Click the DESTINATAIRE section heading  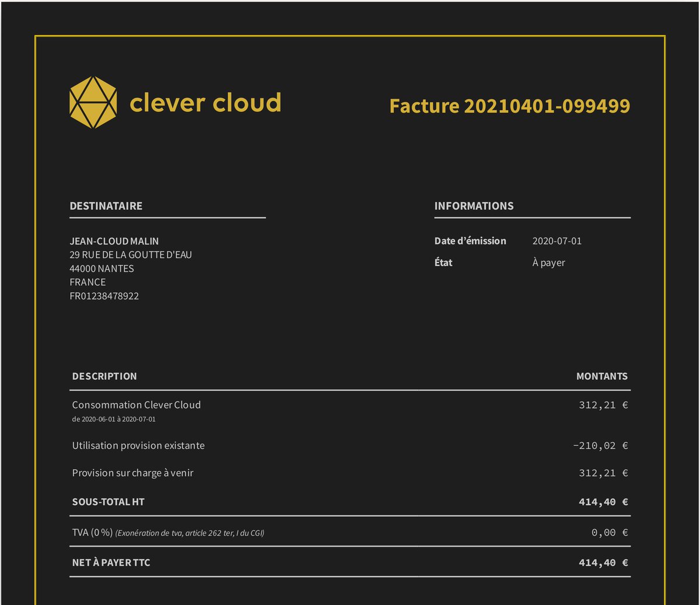pos(106,206)
